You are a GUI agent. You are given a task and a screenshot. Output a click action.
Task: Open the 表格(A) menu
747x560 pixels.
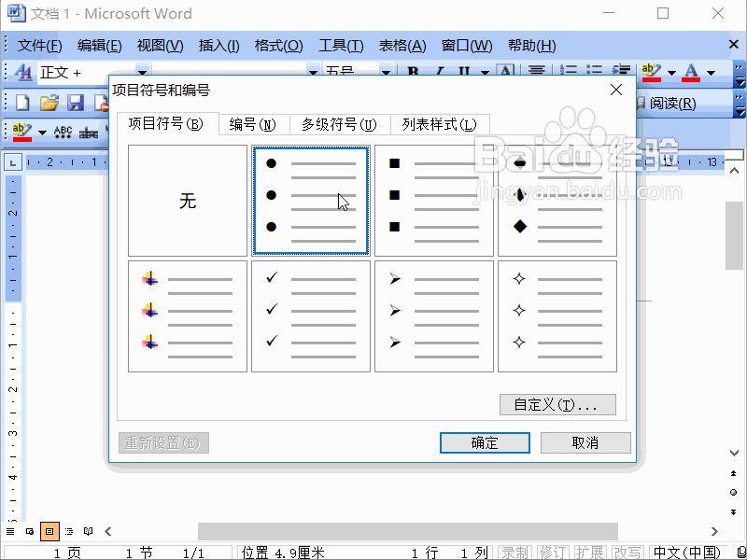(402, 46)
